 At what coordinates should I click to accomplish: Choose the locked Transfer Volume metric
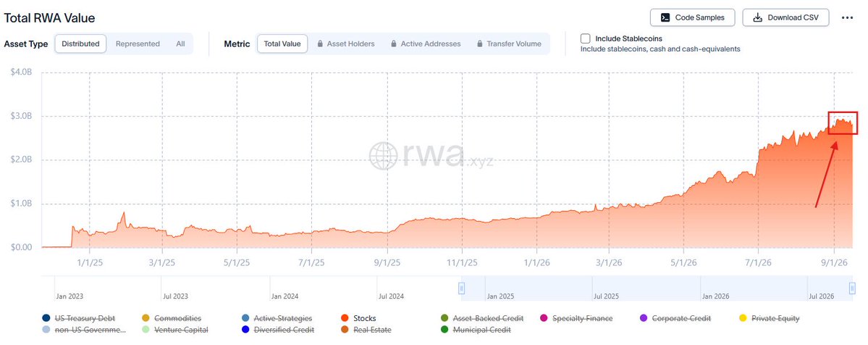click(x=509, y=43)
